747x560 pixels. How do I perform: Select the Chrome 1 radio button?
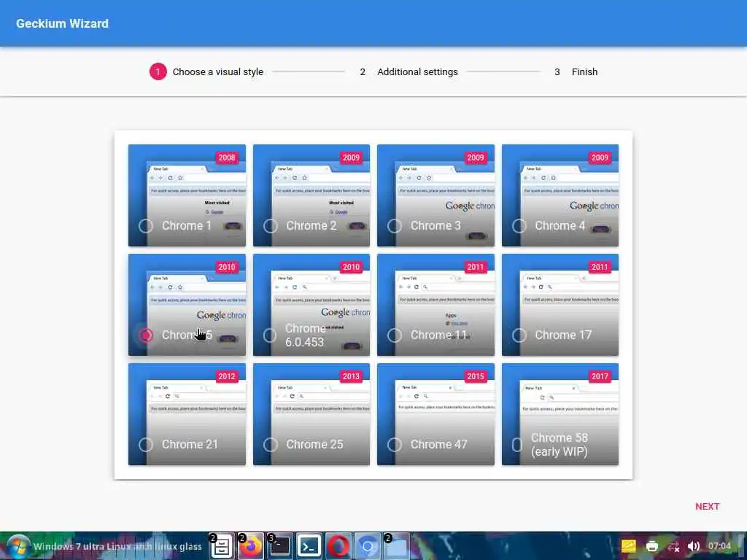[x=146, y=226]
